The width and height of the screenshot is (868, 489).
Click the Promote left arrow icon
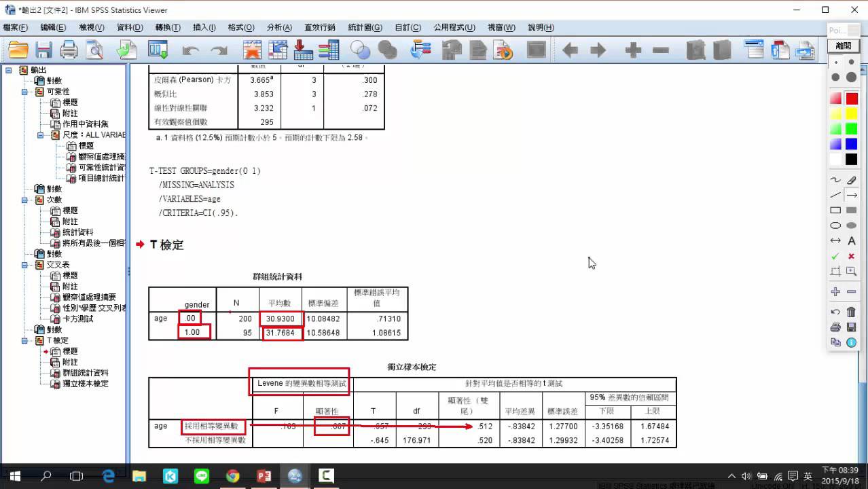click(571, 50)
